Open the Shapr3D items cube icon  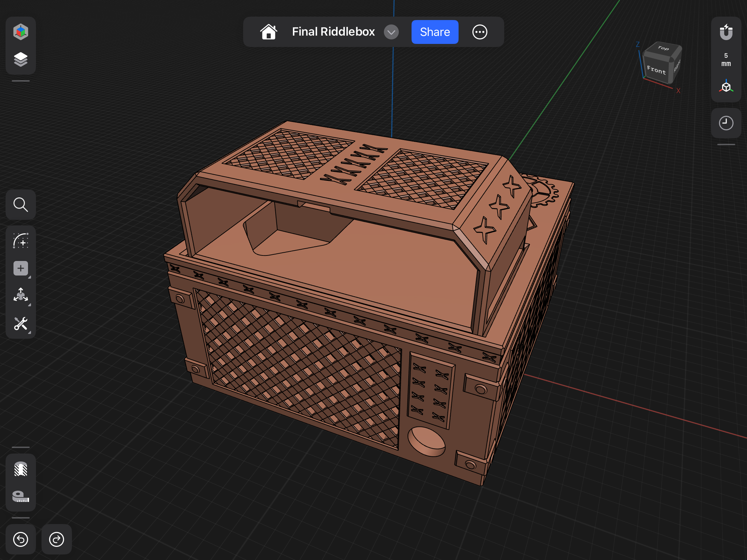21,32
